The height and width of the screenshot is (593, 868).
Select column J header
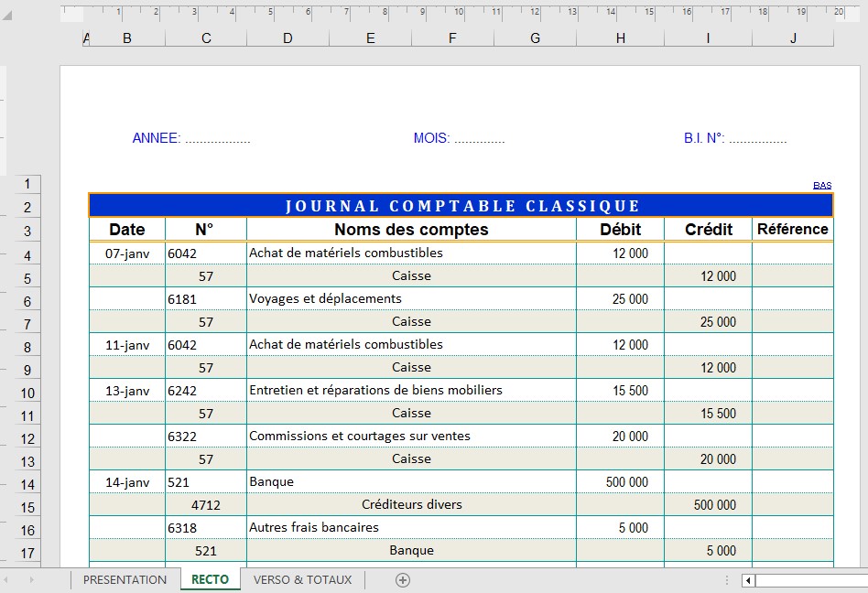click(x=793, y=38)
